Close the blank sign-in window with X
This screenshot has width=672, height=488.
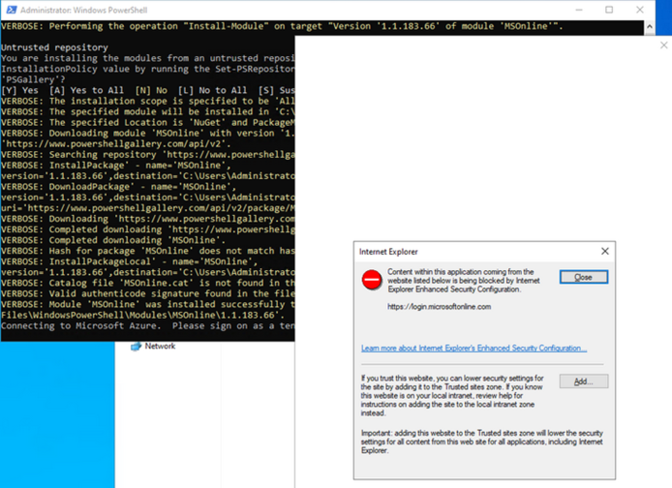664,45
